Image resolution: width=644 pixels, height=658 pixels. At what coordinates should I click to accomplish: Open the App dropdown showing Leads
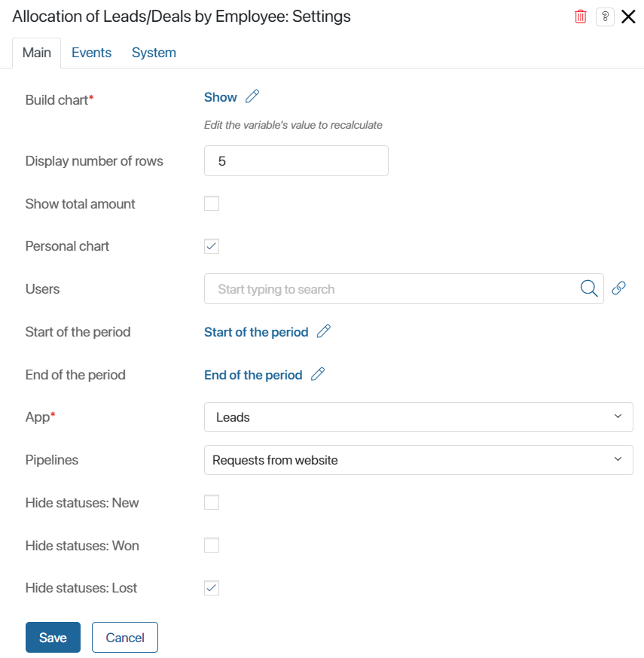point(419,417)
